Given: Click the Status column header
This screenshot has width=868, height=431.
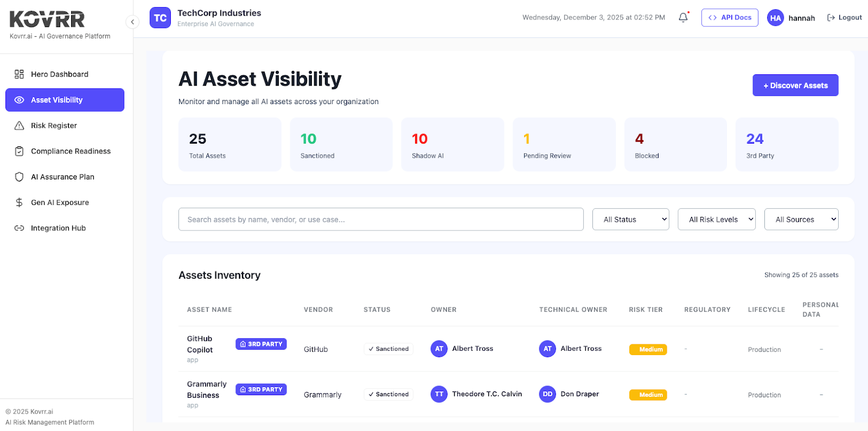Looking at the screenshot, I should point(377,310).
